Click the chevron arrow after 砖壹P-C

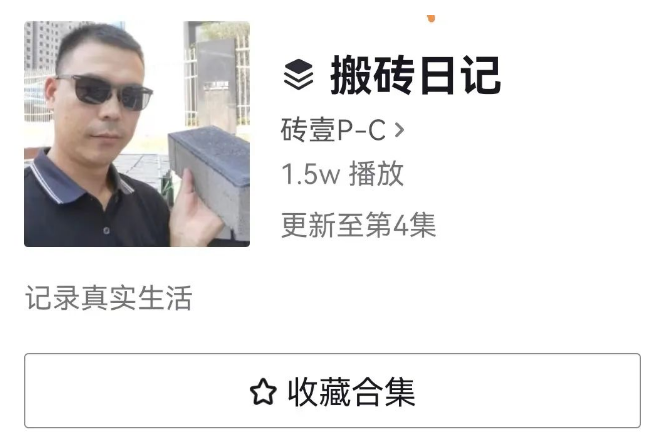pyautogui.click(x=399, y=130)
